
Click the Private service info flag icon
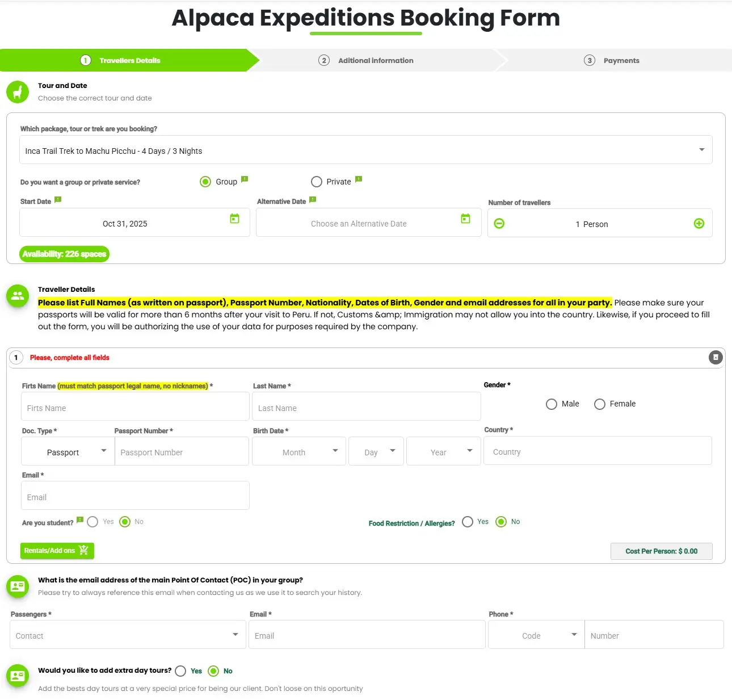pos(359,179)
